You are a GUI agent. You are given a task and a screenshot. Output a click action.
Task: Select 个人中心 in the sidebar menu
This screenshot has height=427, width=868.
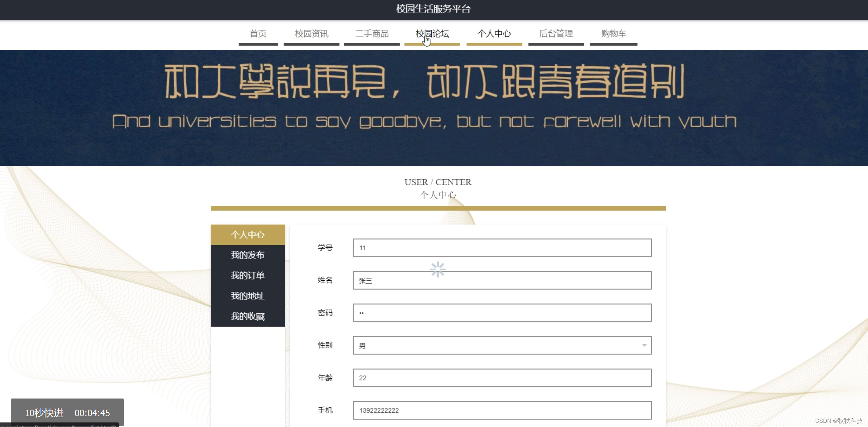pyautogui.click(x=248, y=235)
